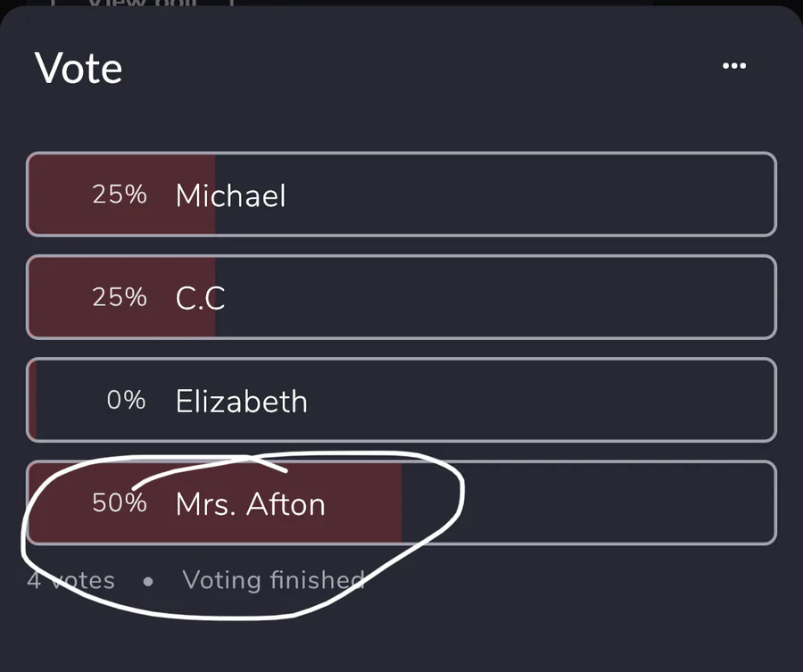803x672 pixels.
Task: Click the empty right side of Elizabeth's bar
Action: tap(580, 400)
